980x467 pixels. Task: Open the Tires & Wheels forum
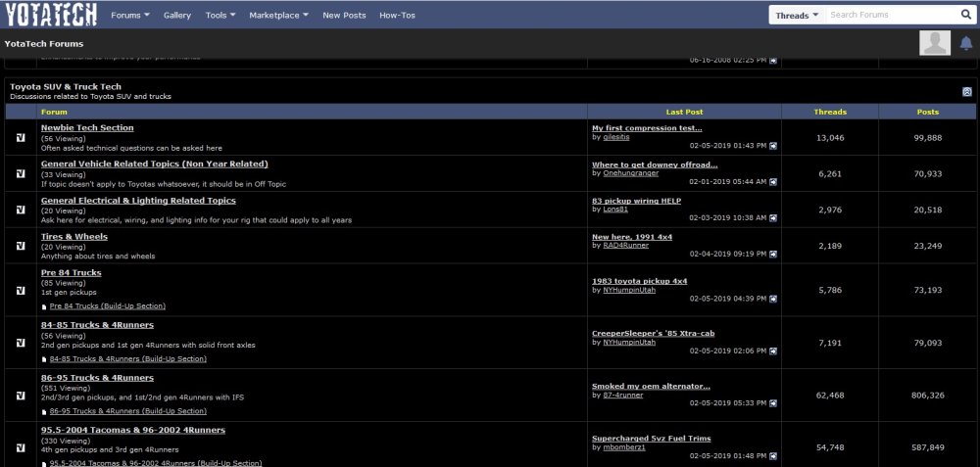pyautogui.click(x=74, y=237)
